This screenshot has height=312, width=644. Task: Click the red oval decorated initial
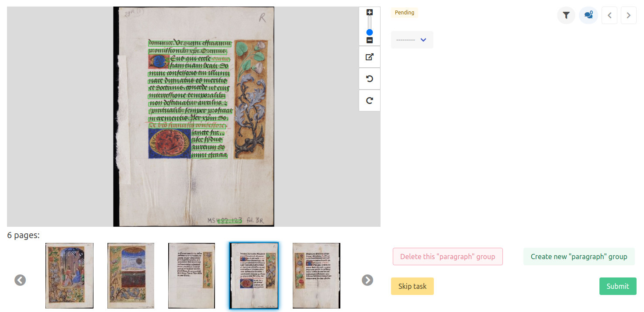tap(170, 144)
